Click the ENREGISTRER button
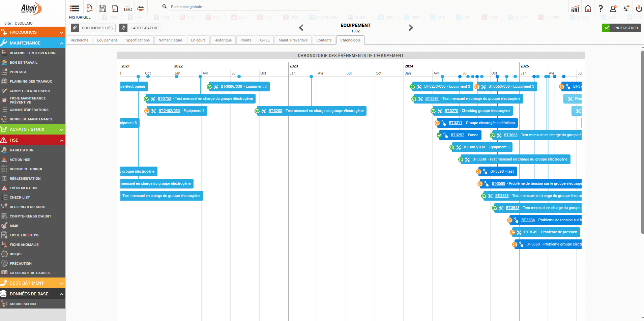The height and width of the screenshot is (321, 644). coord(621,28)
